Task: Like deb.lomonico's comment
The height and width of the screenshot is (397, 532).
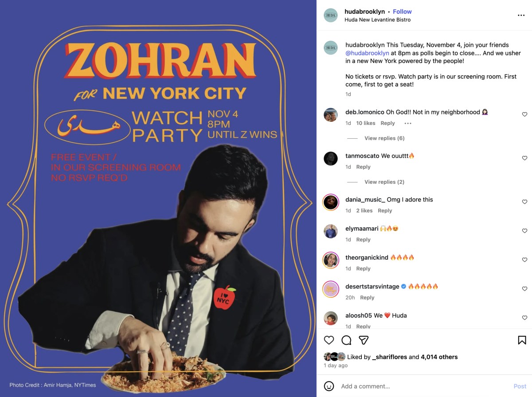Action: (524, 114)
